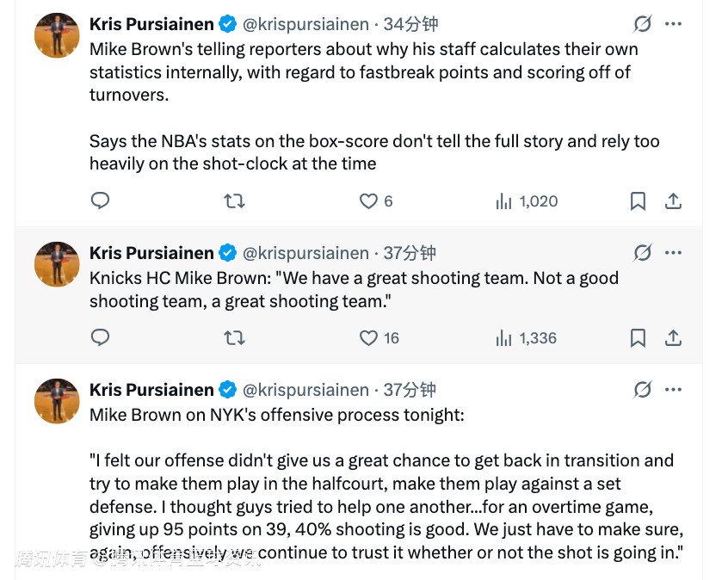View analytics showing 1,336 views
The image size is (728, 580).
[x=527, y=338]
